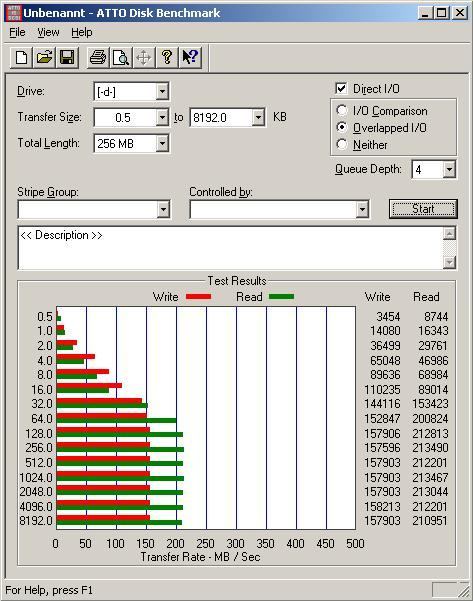Click the Save floppy disk icon
The height and width of the screenshot is (601, 473).
[x=67, y=58]
